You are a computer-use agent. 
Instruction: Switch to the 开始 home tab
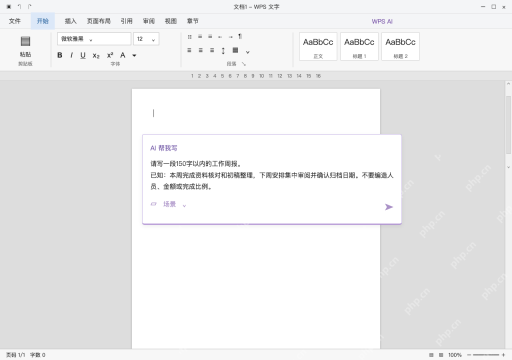43,21
